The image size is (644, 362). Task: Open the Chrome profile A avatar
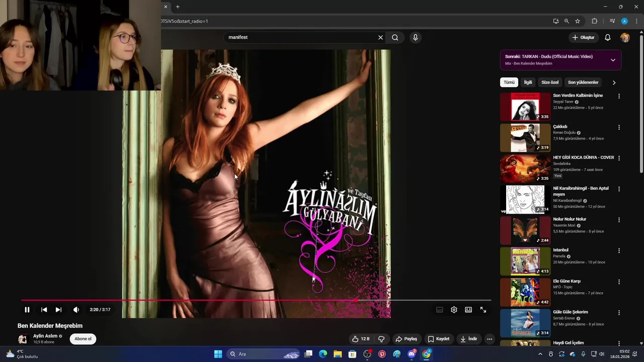(x=624, y=21)
